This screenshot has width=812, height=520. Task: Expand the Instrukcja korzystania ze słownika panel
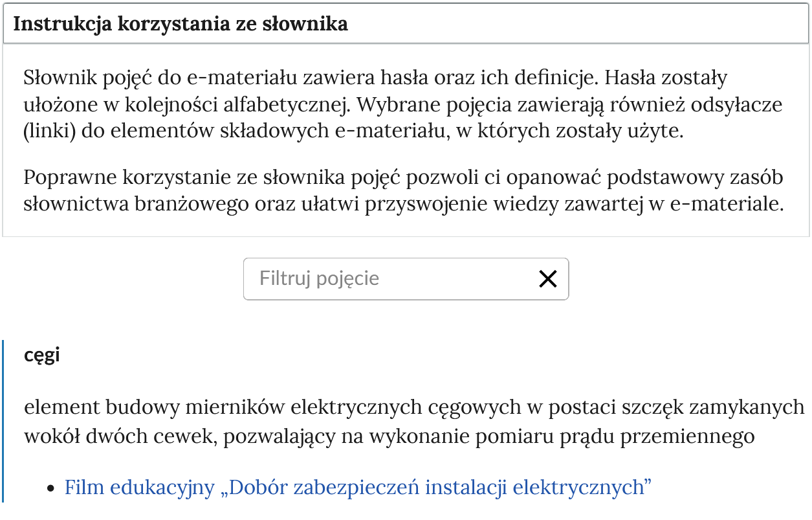pyautogui.click(x=181, y=23)
